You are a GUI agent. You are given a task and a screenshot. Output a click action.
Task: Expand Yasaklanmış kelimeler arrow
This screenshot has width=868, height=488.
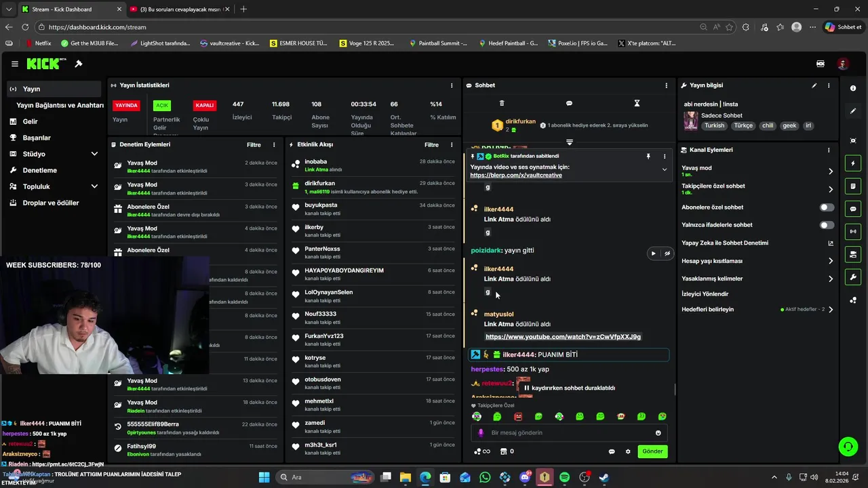(x=831, y=279)
